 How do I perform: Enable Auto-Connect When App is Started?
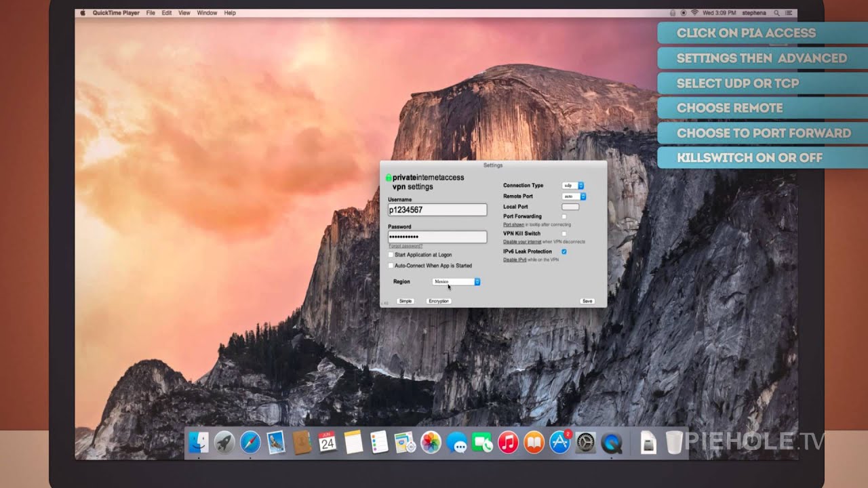tap(391, 266)
